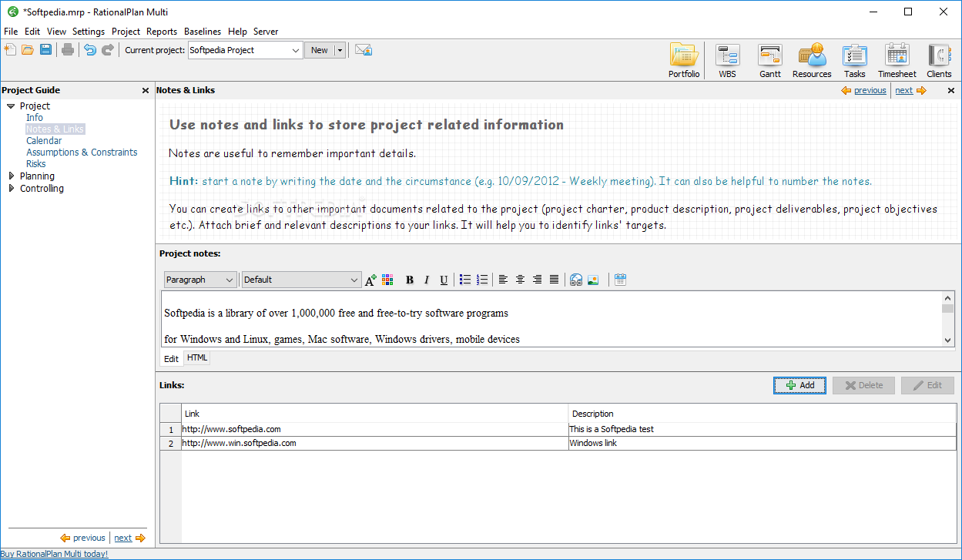The width and height of the screenshot is (962, 560).
Task: Increase font size in the notes editor
Action: [x=370, y=280]
